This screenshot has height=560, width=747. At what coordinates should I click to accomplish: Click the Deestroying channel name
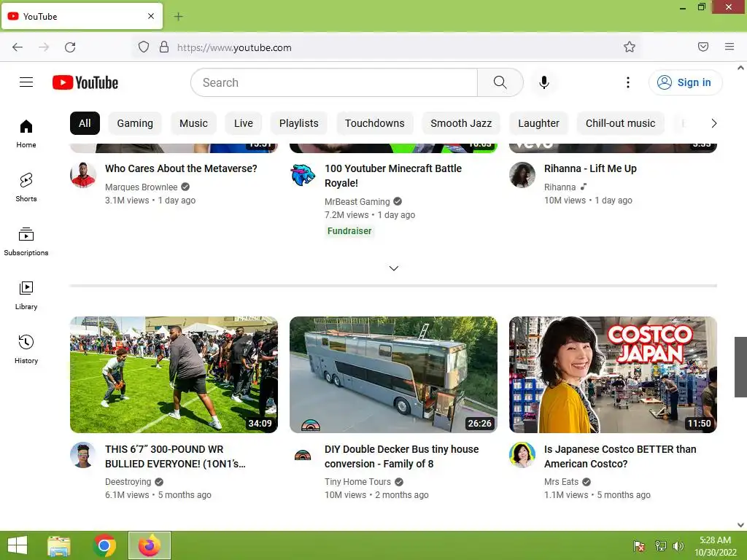(x=128, y=482)
